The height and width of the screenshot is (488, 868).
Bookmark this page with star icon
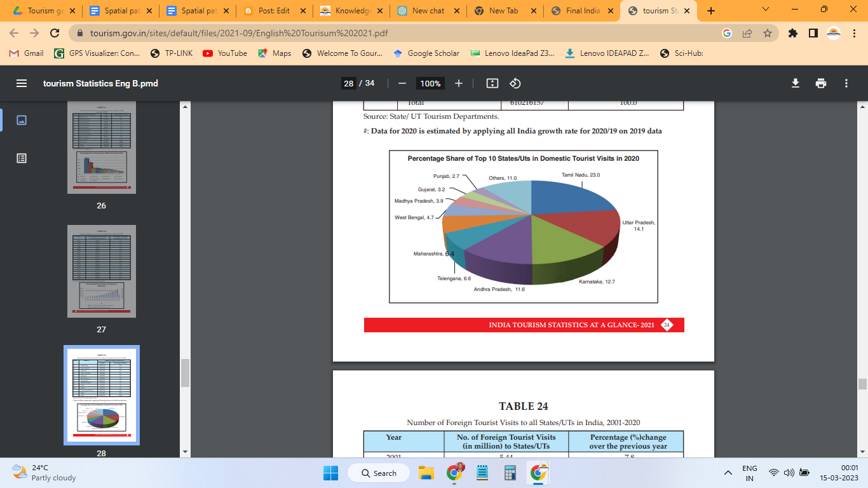[768, 33]
